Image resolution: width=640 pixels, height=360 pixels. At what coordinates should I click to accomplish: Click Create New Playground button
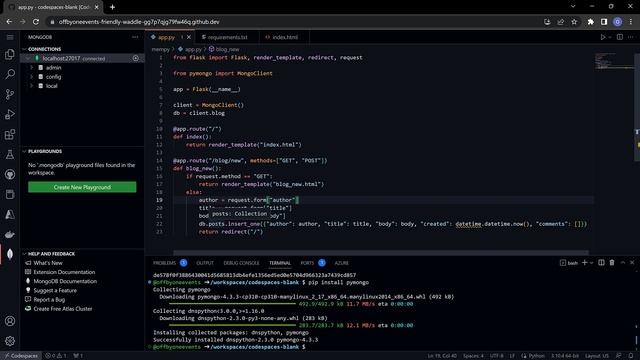(x=82, y=187)
